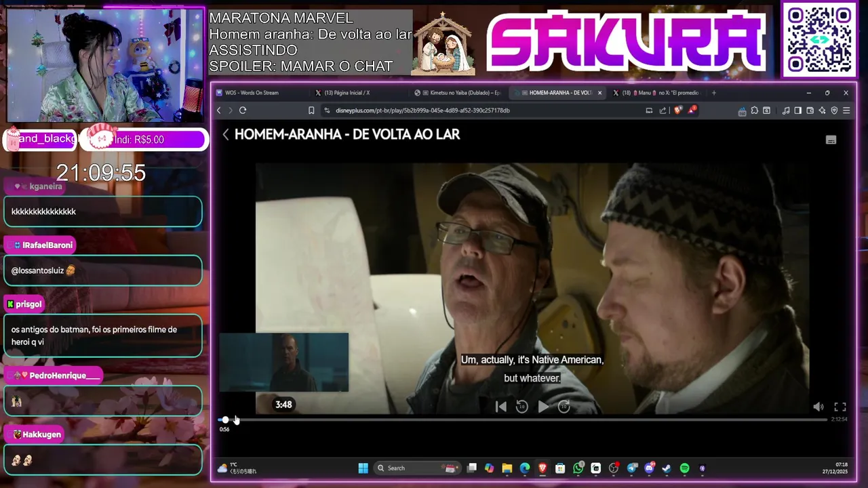868x488 pixels.
Task: Click chat username IRafaelBaroni
Action: coord(47,245)
